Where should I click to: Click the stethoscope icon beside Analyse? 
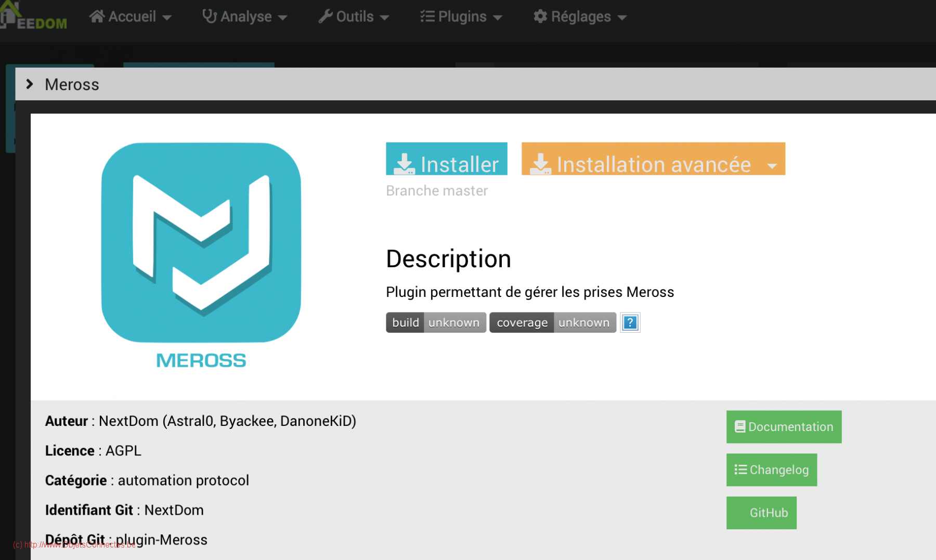coord(210,16)
